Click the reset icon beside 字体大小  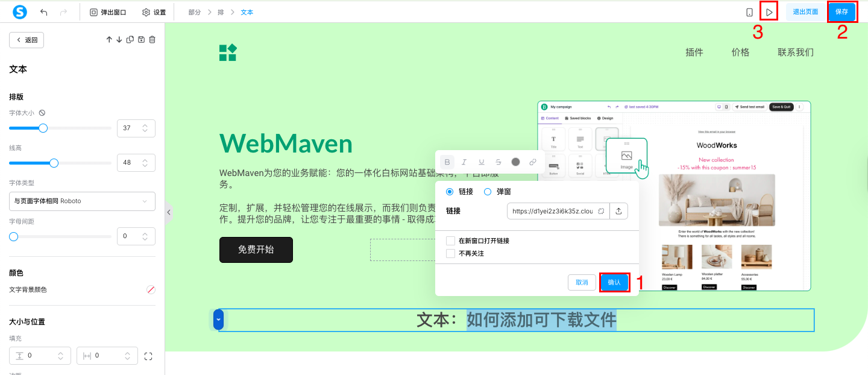point(42,113)
